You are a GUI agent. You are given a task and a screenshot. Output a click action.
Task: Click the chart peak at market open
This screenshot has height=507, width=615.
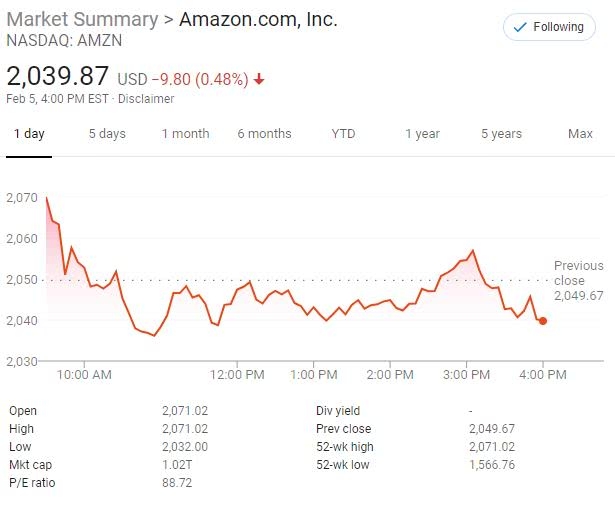pyautogui.click(x=46, y=198)
